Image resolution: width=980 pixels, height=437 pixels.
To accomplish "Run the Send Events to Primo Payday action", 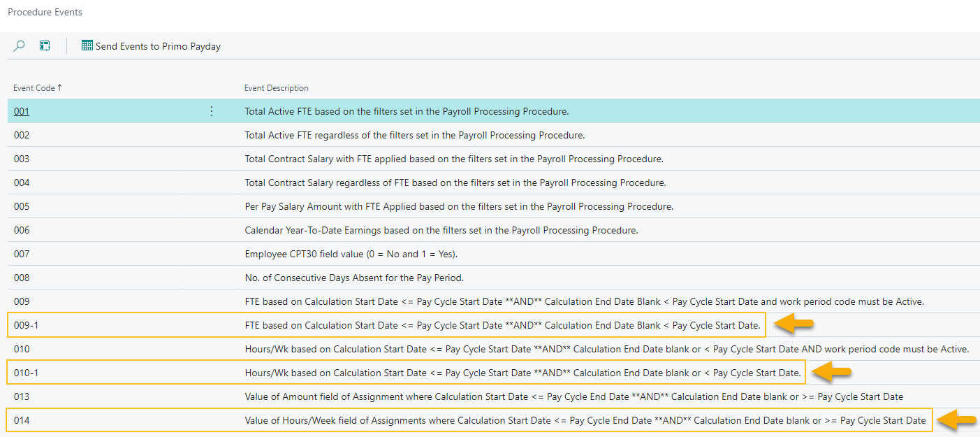I will click(x=158, y=45).
